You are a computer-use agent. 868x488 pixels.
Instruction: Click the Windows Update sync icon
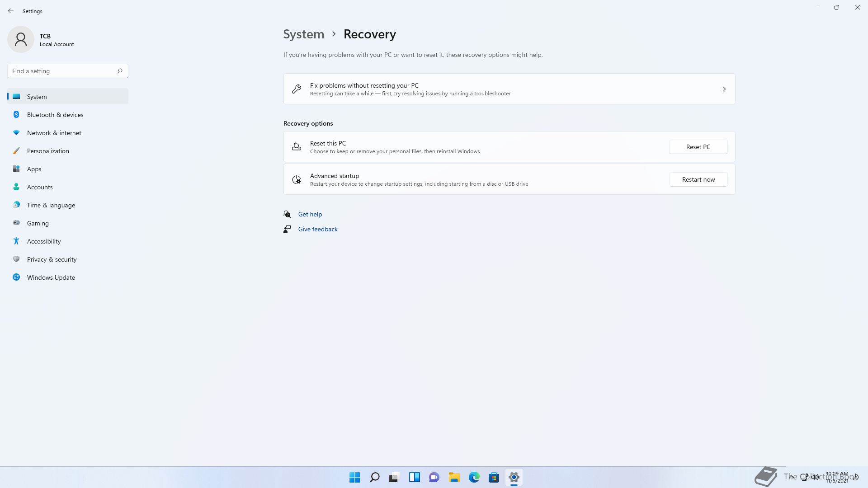[x=16, y=277]
